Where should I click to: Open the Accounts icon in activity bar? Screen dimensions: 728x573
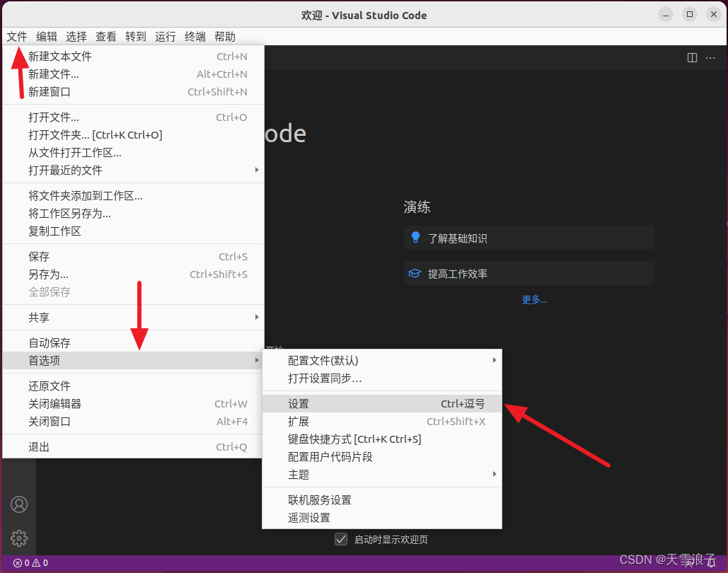19,504
